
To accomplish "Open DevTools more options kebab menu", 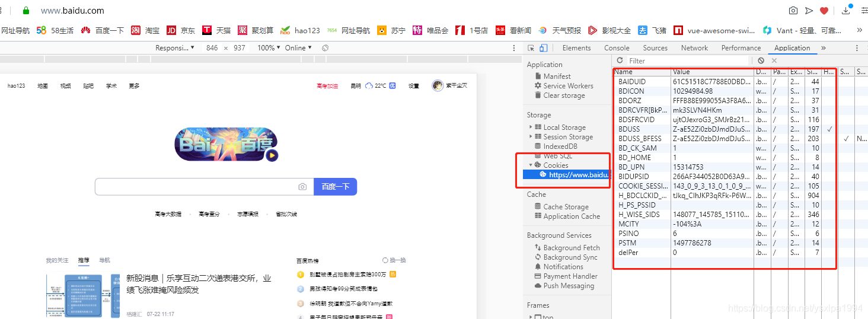I will pos(856,48).
